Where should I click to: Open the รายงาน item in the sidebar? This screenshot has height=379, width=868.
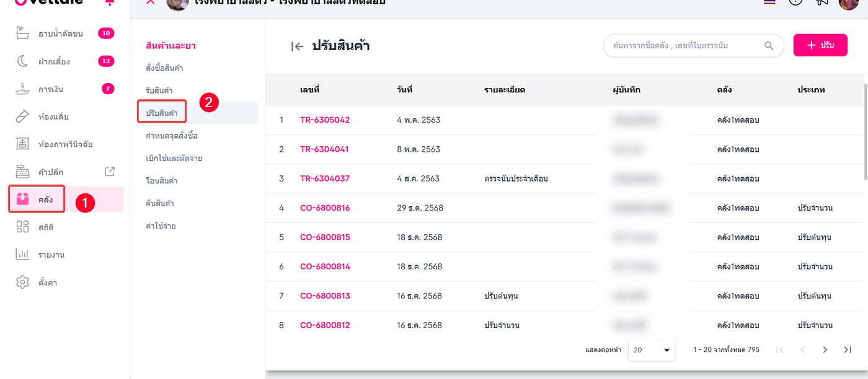[51, 255]
